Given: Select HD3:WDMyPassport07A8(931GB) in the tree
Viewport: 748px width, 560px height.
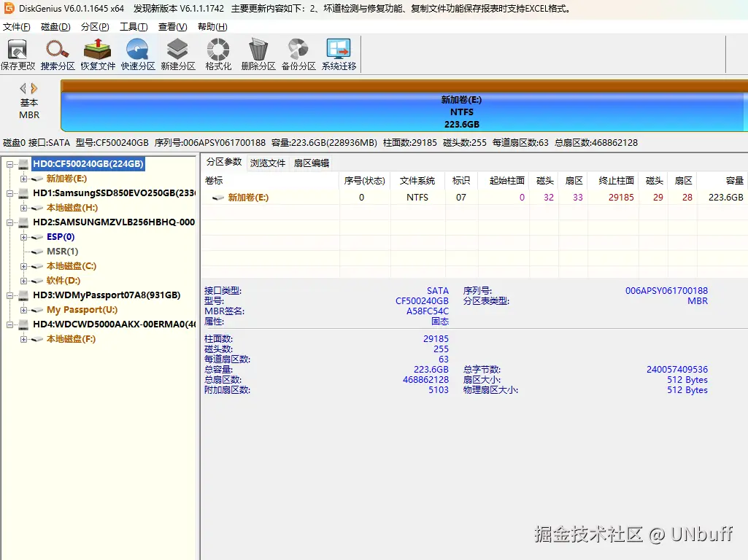Looking at the screenshot, I should coord(107,295).
